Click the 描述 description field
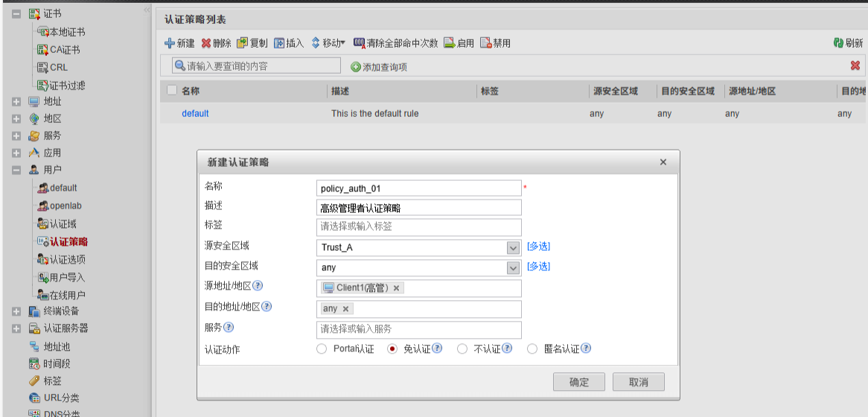This screenshot has height=417, width=868. (x=419, y=208)
